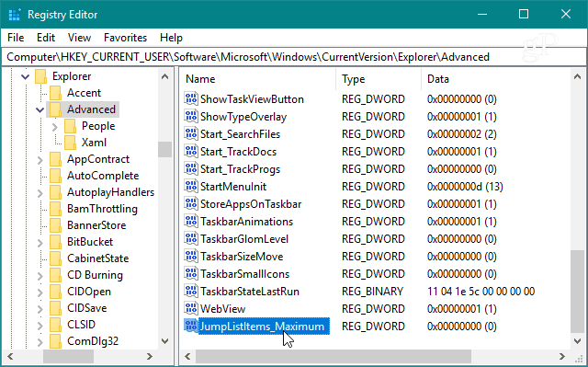Click the Advanced folder icon
This screenshot has height=367, width=588.
(55, 109)
